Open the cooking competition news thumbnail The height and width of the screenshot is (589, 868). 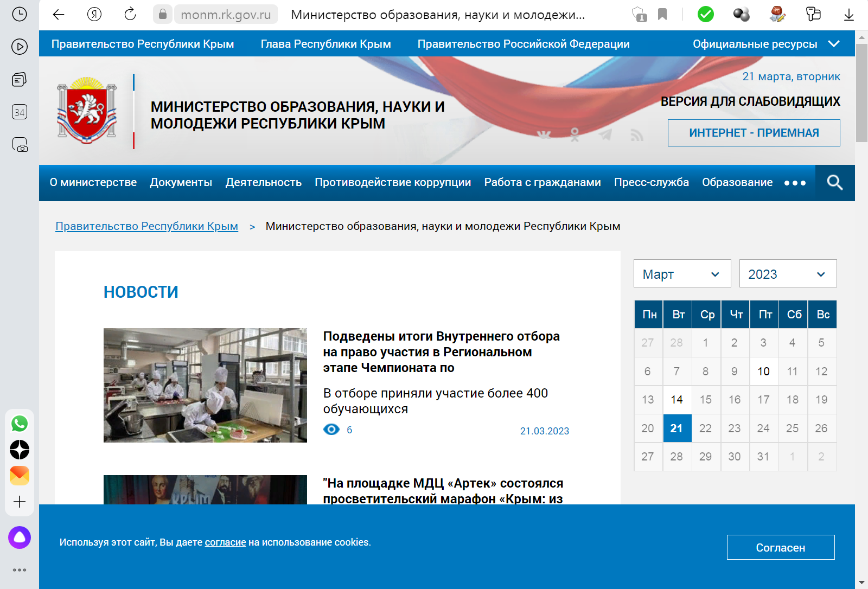(205, 385)
